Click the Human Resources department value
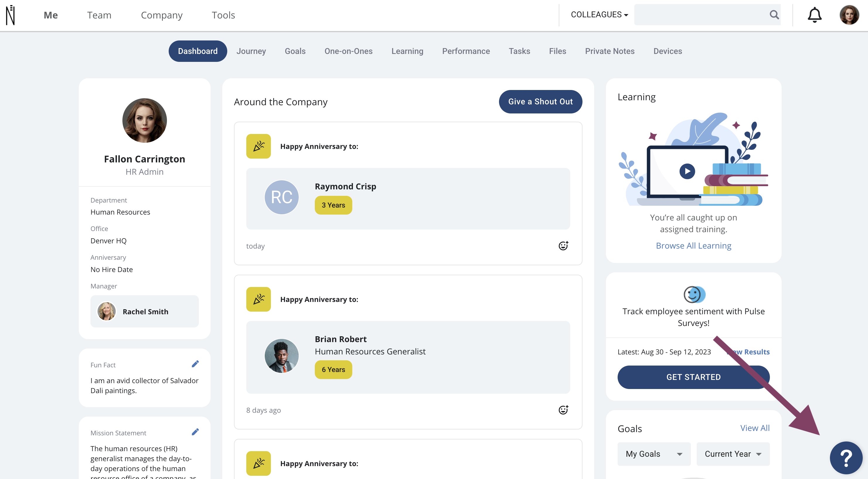The image size is (868, 479). coord(120,212)
